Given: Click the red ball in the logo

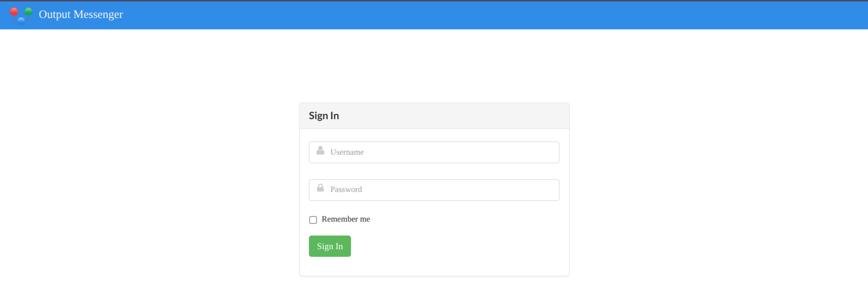Looking at the screenshot, I should click(x=14, y=12).
